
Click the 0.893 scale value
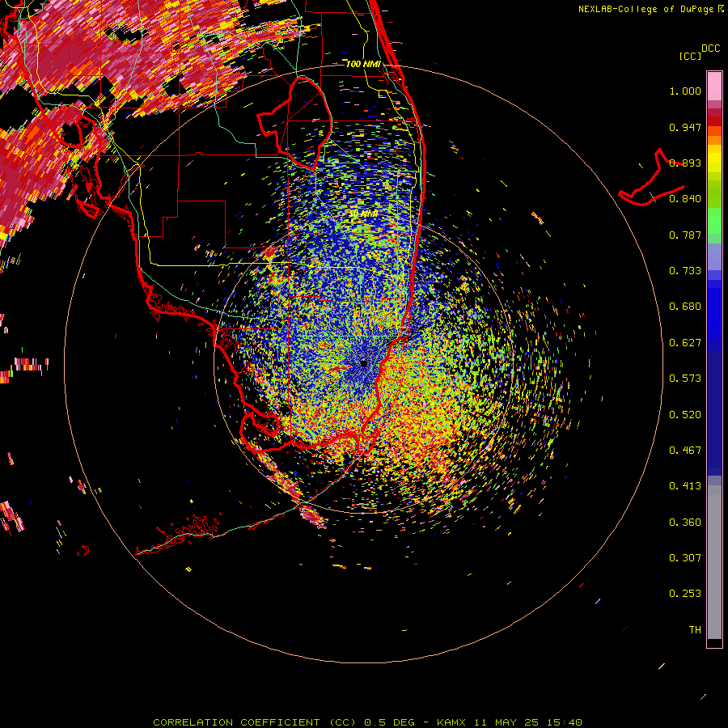click(x=685, y=163)
